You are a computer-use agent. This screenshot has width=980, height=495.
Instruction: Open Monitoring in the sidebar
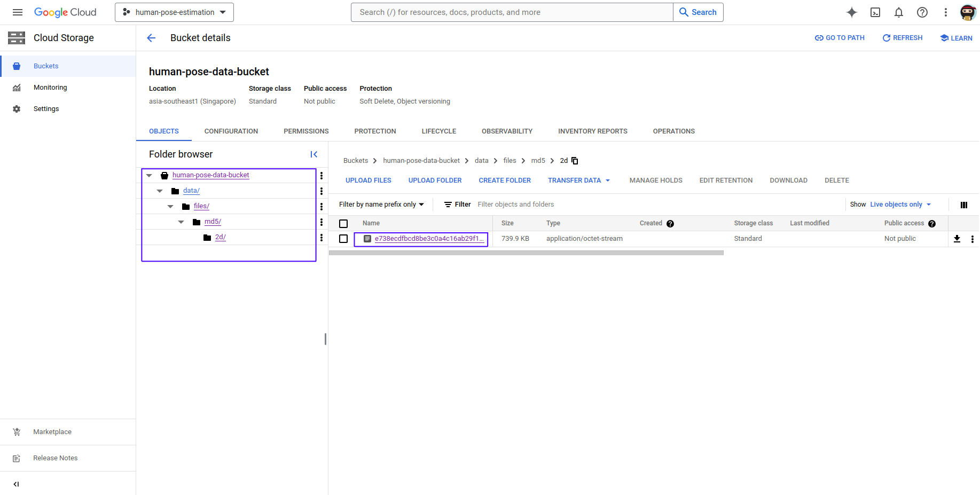[68, 88]
